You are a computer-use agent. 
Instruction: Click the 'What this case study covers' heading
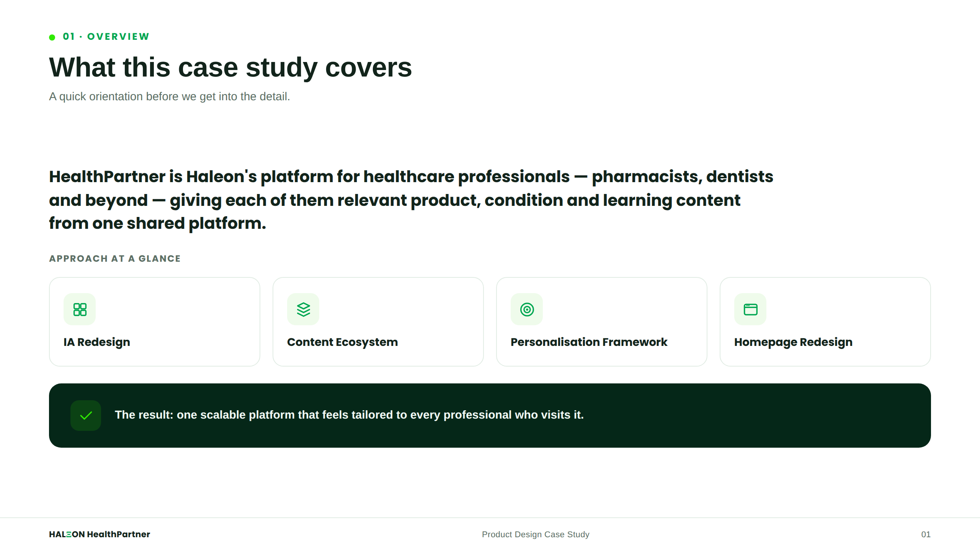pyautogui.click(x=230, y=67)
